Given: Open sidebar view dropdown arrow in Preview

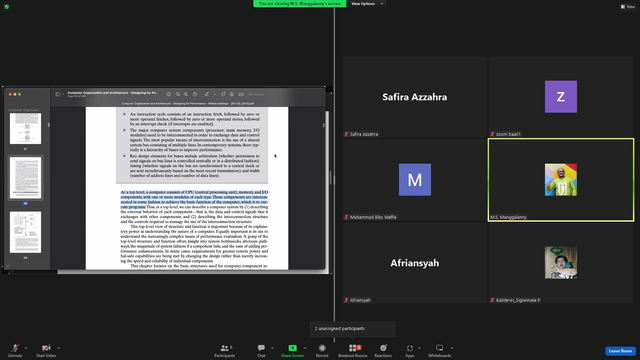Looking at the screenshot, I should [63, 95].
